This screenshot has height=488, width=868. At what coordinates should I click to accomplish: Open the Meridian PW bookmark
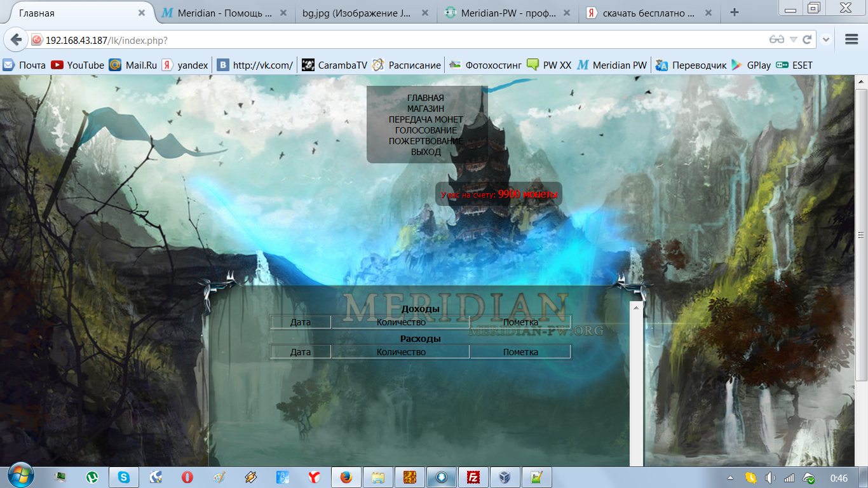[612, 65]
